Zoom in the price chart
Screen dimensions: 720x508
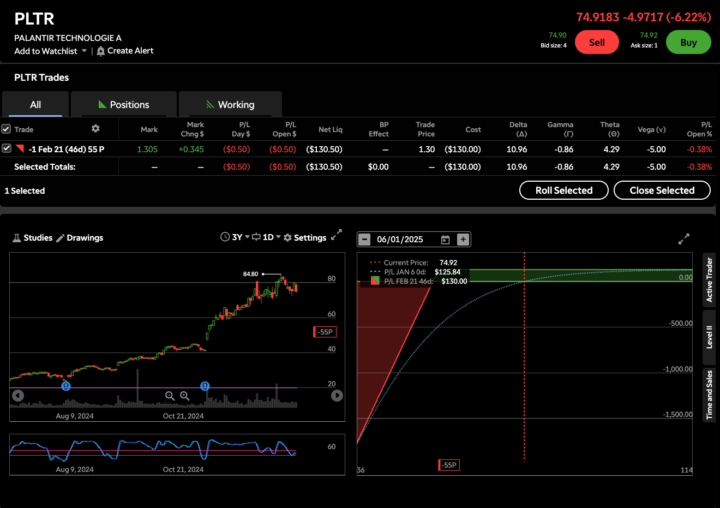tap(184, 395)
